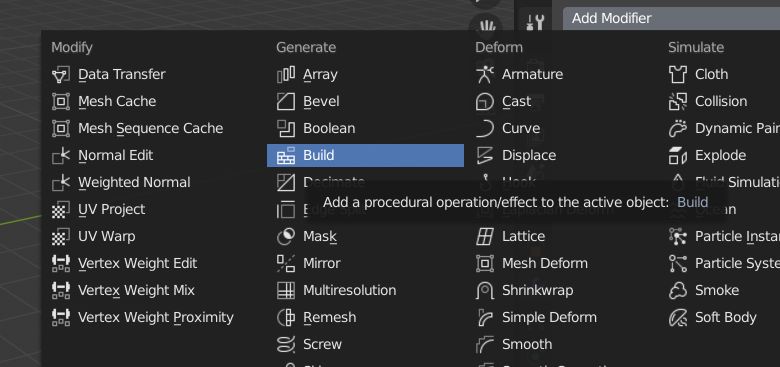Click the Edge Split modifier icon

(x=286, y=209)
